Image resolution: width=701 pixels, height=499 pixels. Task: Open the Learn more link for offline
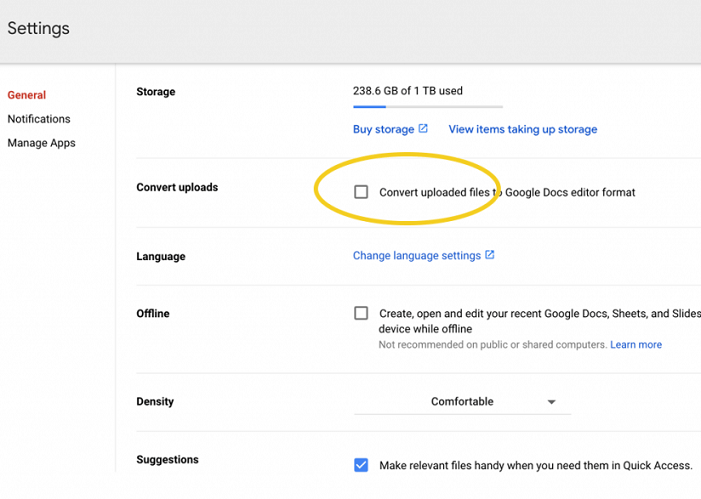click(636, 345)
